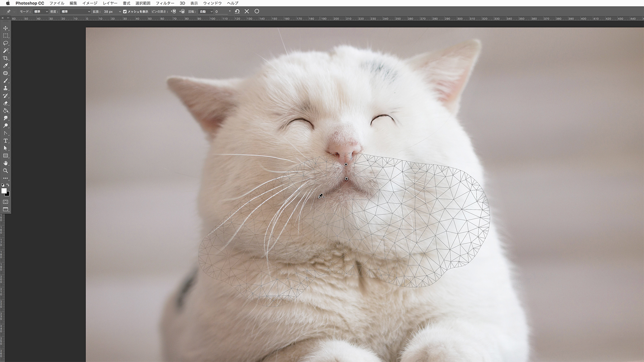
Task: Select the History Brush tool
Action: pyautogui.click(x=5, y=96)
